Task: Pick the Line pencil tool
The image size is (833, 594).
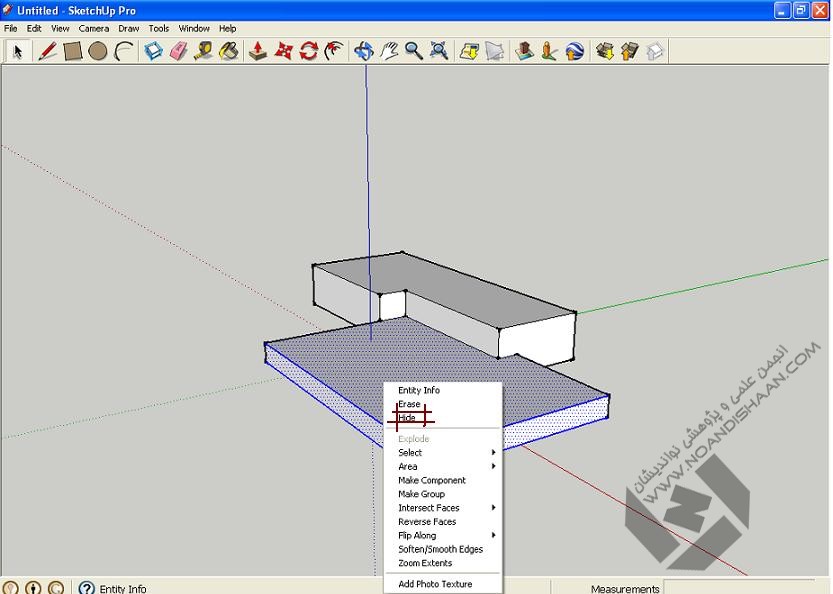Action: (47, 51)
